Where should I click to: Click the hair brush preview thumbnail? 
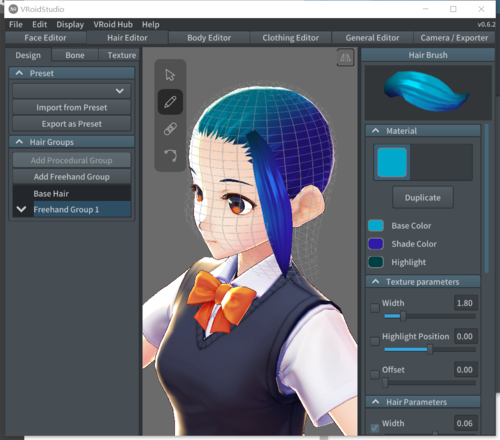(428, 92)
